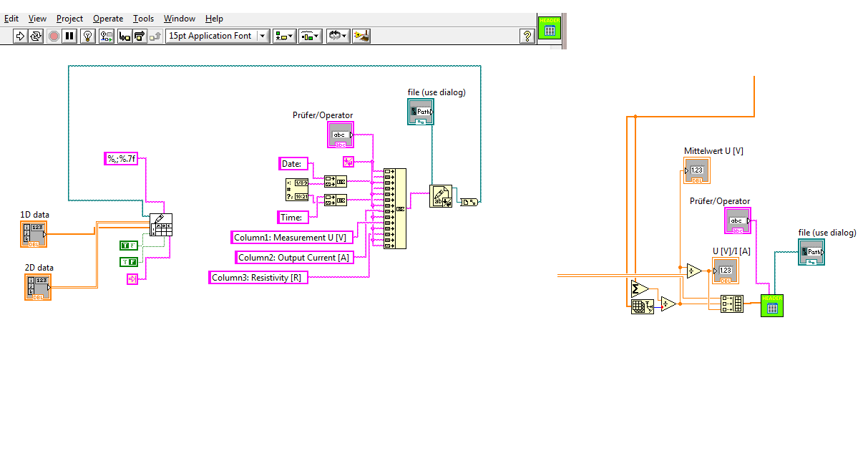Toggle Retain Wire Values button

[x=107, y=36]
